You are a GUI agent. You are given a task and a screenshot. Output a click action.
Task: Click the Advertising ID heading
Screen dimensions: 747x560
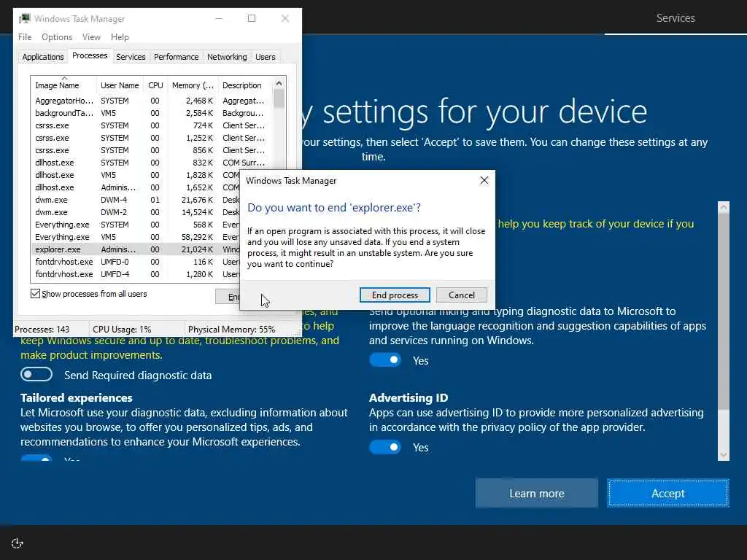(409, 397)
